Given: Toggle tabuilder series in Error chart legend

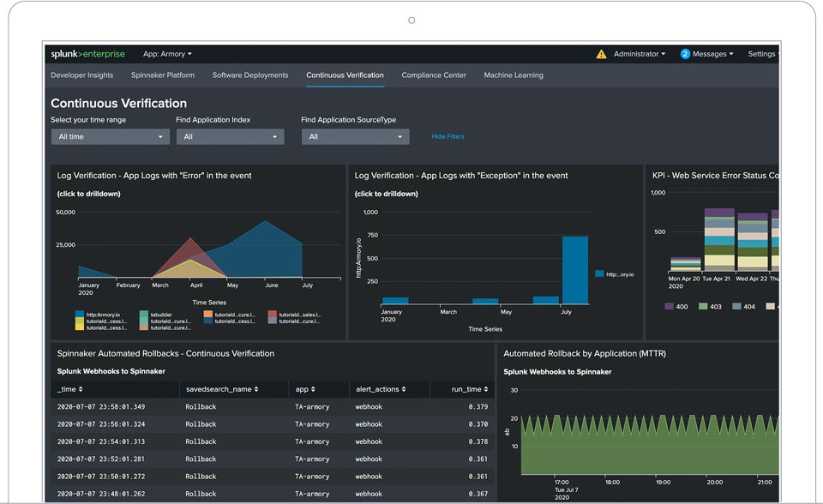Looking at the screenshot, I should [160, 315].
